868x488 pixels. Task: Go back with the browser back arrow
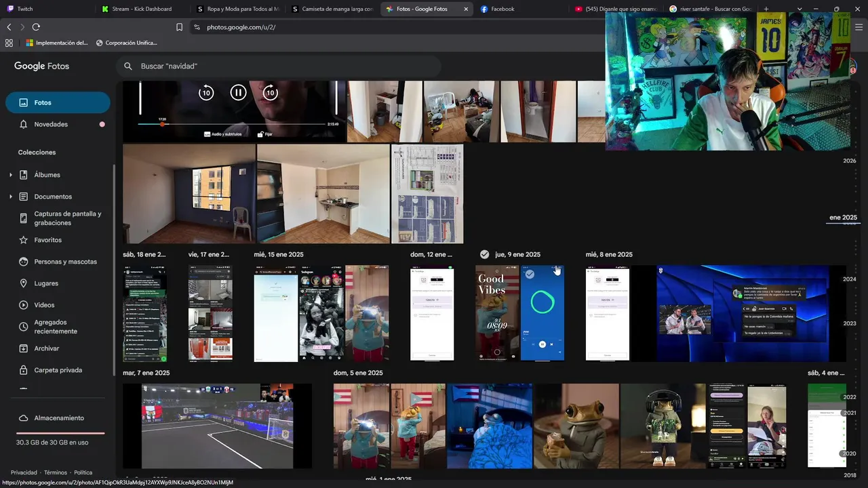pos(9,27)
